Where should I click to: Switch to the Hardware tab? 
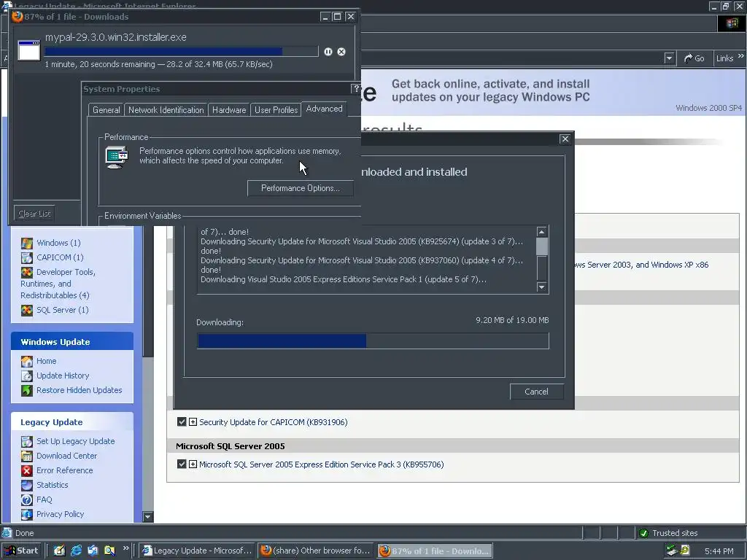click(229, 110)
